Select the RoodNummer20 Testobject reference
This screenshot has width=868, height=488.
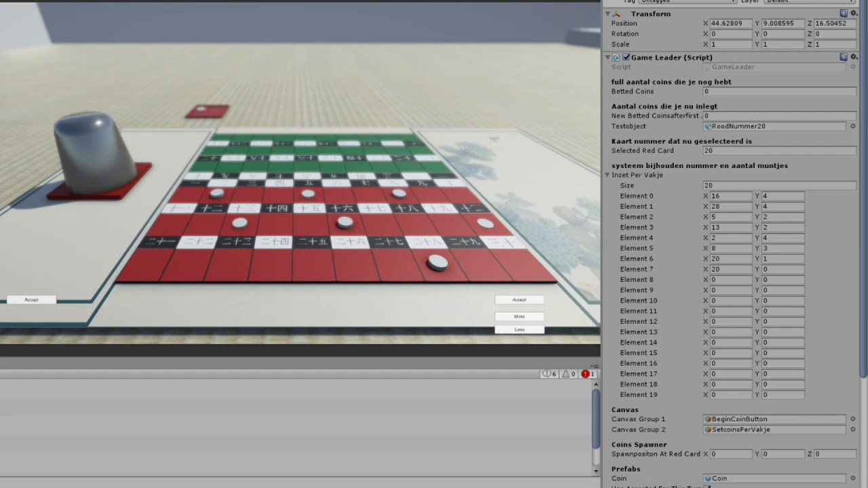(774, 126)
